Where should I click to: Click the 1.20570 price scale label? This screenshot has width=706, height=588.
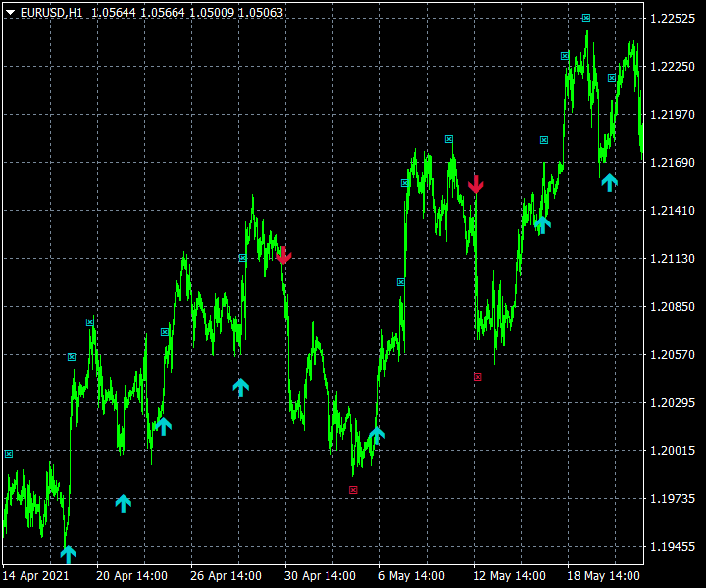pyautogui.click(x=673, y=354)
